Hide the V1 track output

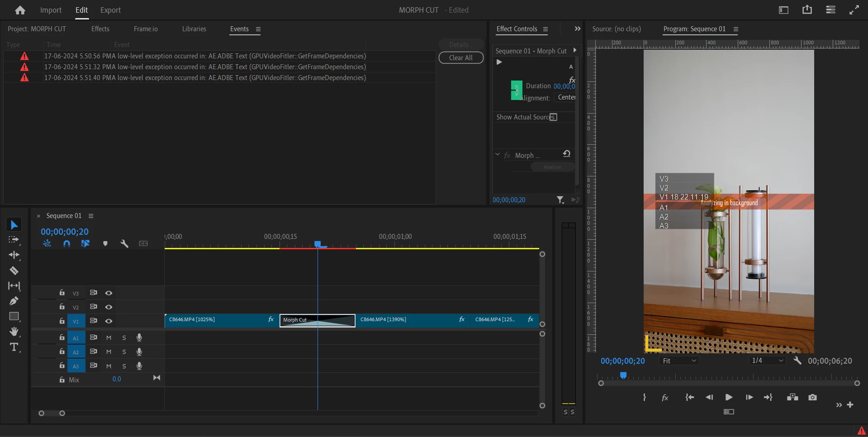(109, 321)
